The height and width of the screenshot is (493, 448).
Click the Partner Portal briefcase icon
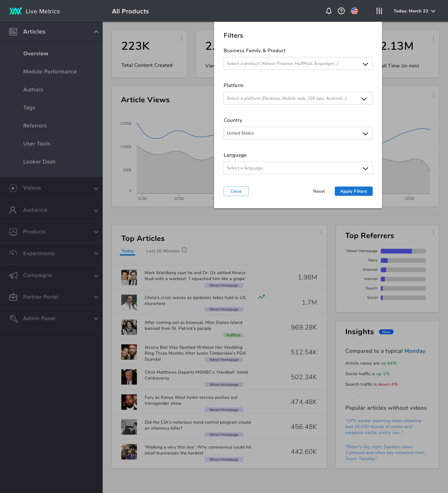tap(13, 297)
